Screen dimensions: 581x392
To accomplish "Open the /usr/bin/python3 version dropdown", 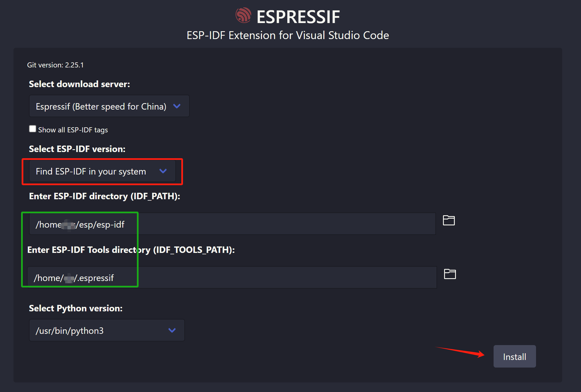I will 107,330.
